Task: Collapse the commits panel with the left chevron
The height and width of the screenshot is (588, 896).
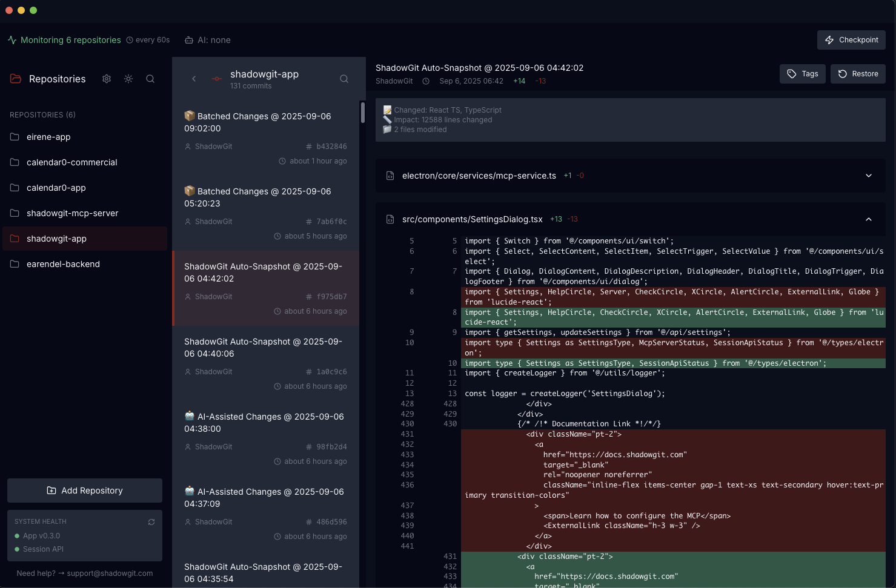Action: coord(194,79)
